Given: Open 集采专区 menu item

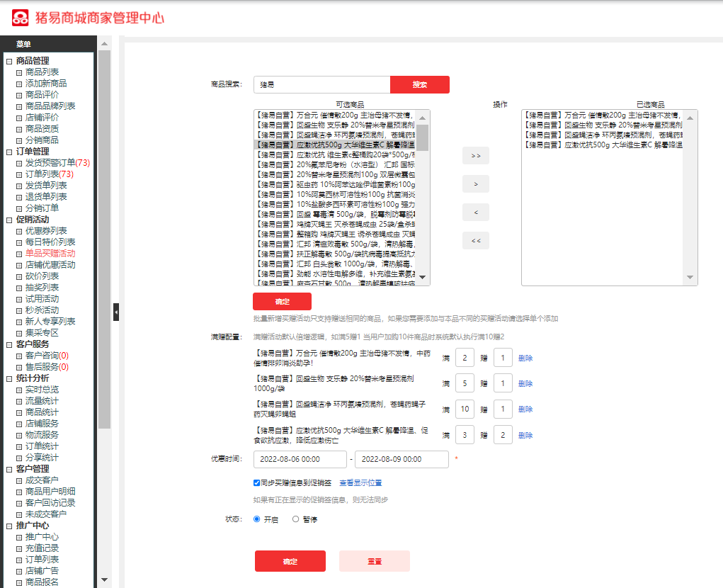Looking at the screenshot, I should pos(42,333).
